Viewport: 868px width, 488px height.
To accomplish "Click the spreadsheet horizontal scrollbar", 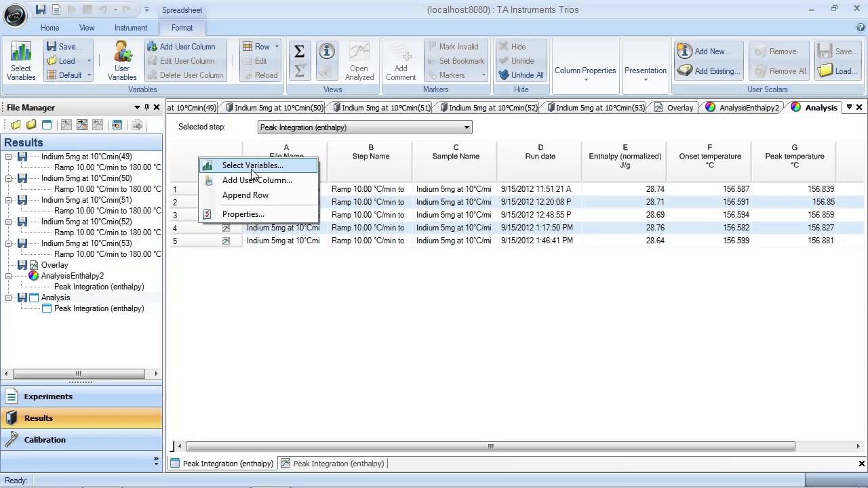I will pyautogui.click(x=490, y=446).
